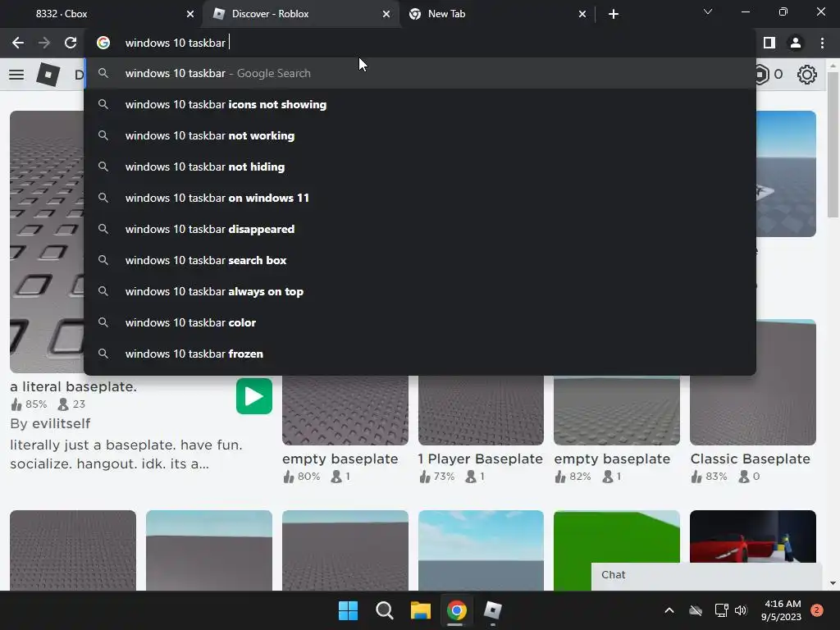
Task: Choose suggestion 'taskbar search box'
Action: tap(420, 260)
